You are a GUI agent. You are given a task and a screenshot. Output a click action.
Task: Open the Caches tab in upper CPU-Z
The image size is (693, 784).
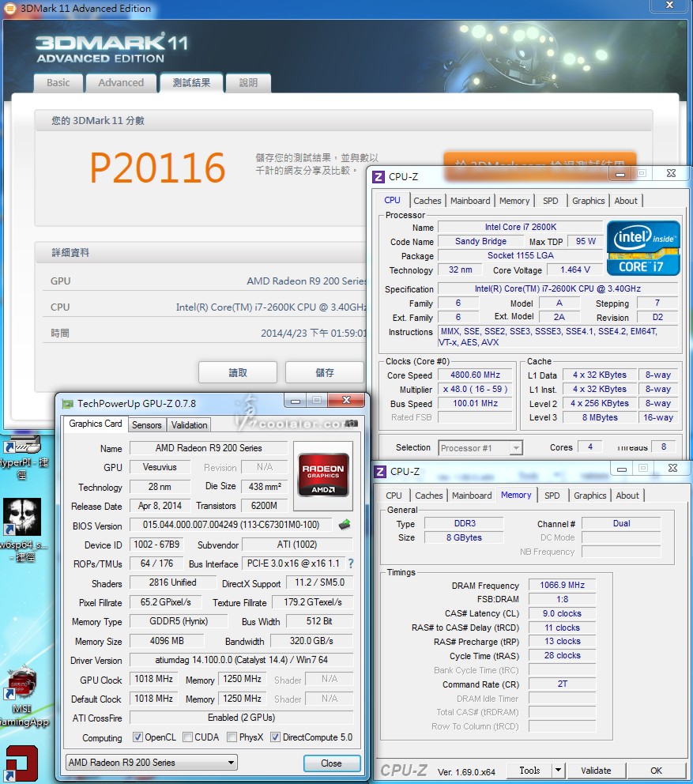click(427, 201)
